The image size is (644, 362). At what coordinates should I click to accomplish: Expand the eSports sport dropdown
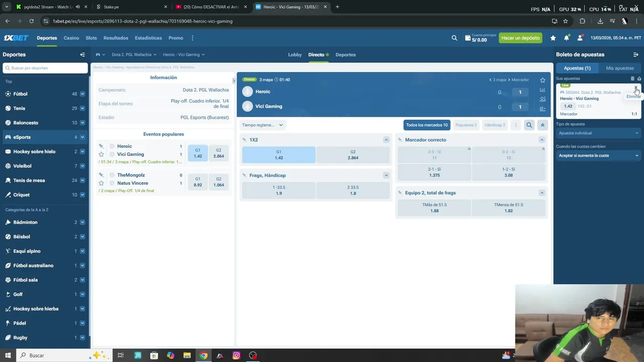tap(83, 137)
